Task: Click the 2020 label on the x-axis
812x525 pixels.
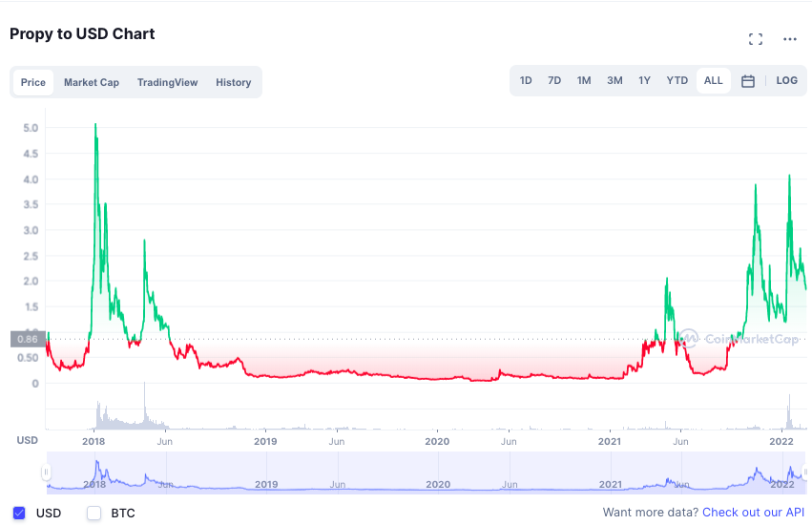Action: click(x=437, y=442)
